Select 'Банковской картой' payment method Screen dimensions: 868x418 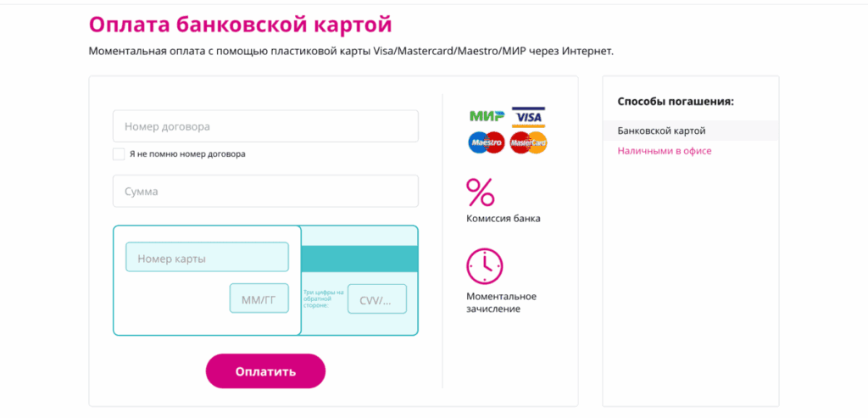point(662,131)
